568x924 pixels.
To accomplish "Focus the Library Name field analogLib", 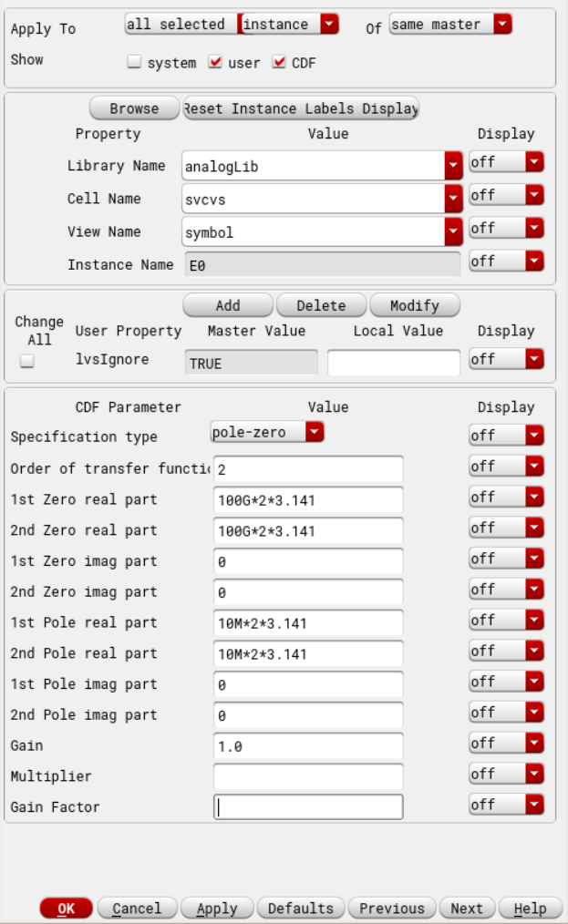I will coord(314,166).
